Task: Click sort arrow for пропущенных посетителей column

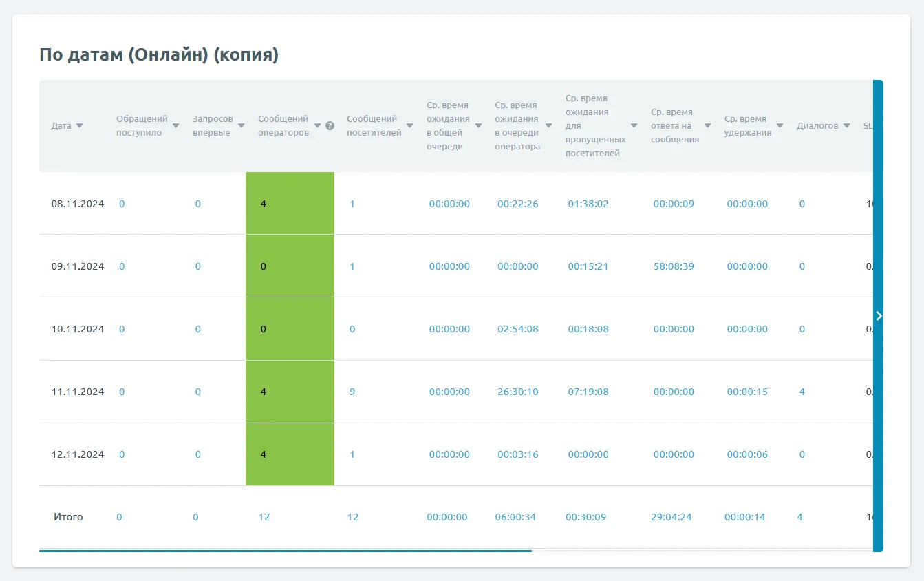Action: point(634,126)
